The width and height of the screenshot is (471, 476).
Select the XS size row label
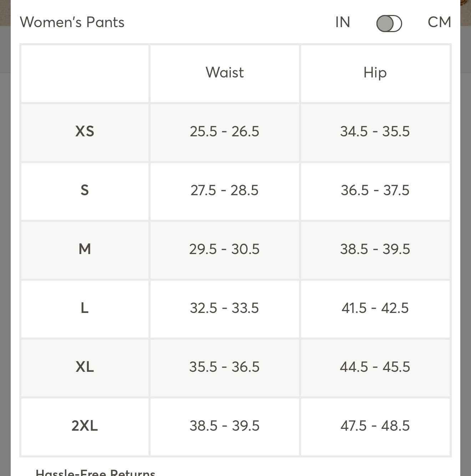click(x=85, y=132)
